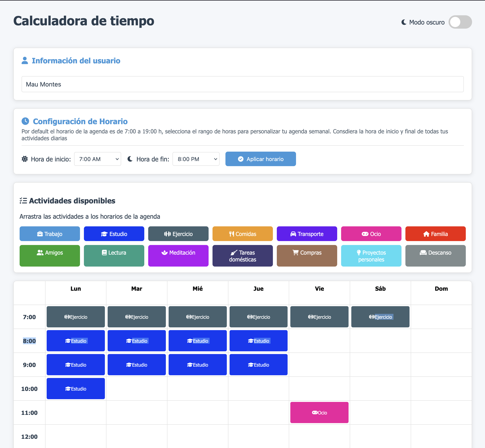Click the name field containing Mau Montes
The width and height of the screenshot is (485, 448).
(242, 84)
